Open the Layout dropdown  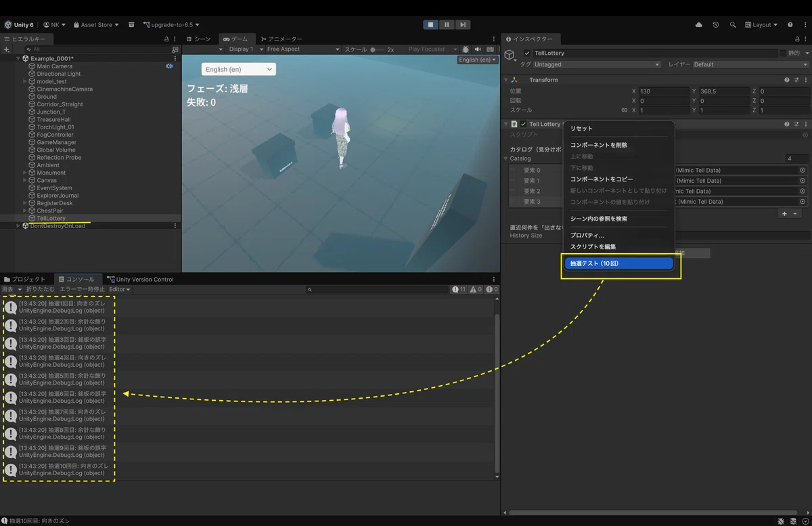(x=761, y=25)
